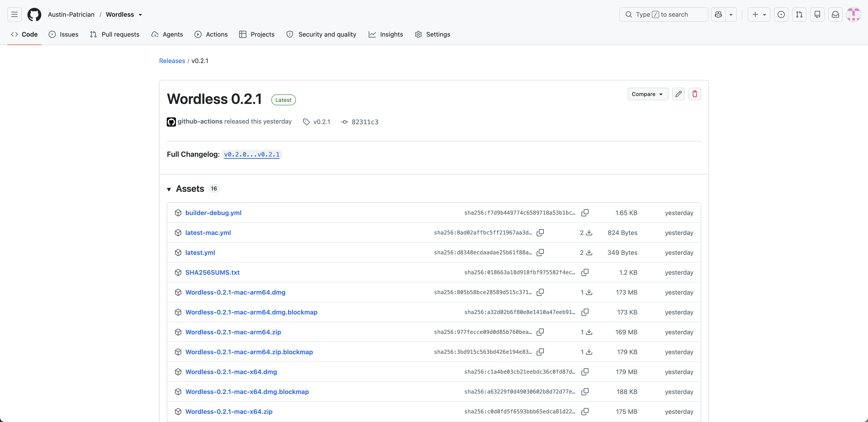Open notifications inbox icon
868x422 pixels.
pyautogui.click(x=835, y=14)
